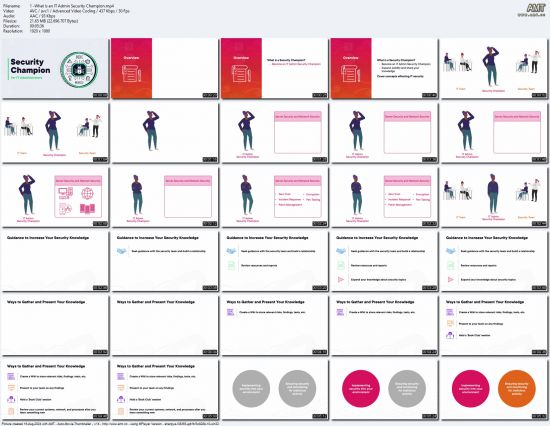Open the Security Champion title slide thumbnail
The height and width of the screenshot is (426, 550).
coord(55,68)
